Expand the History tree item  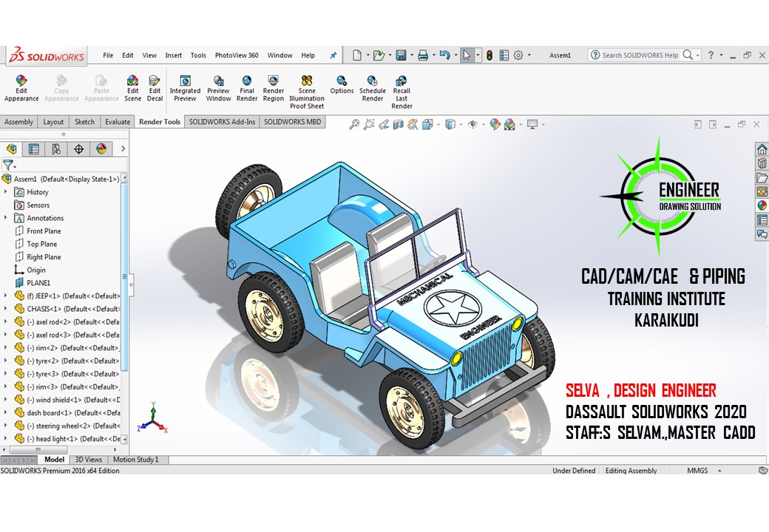(x=5, y=192)
